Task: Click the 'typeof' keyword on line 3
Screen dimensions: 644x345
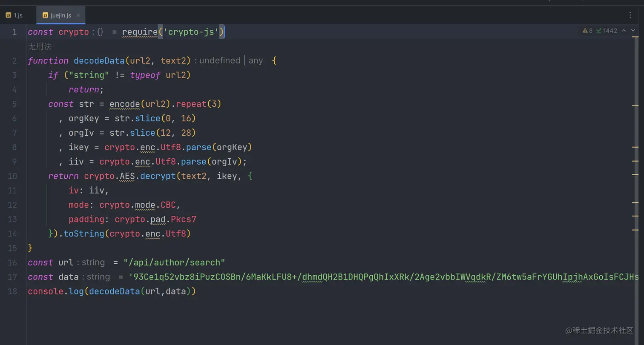Action: coord(145,75)
